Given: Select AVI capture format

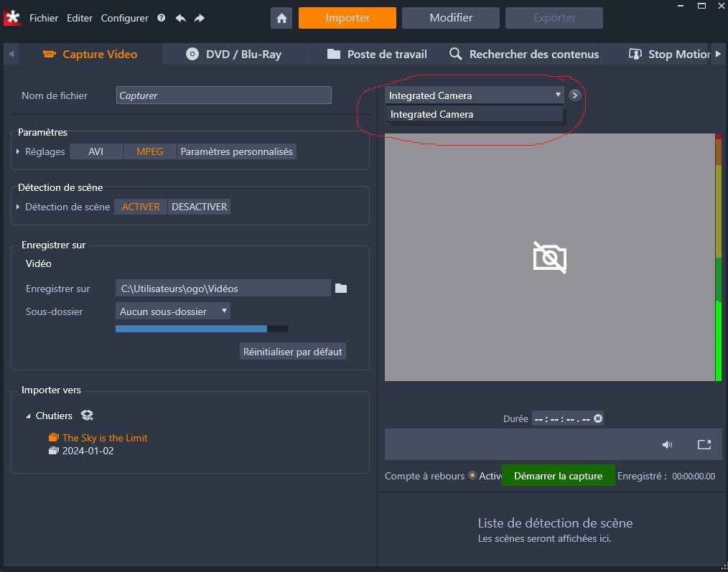Looking at the screenshot, I should tap(96, 152).
